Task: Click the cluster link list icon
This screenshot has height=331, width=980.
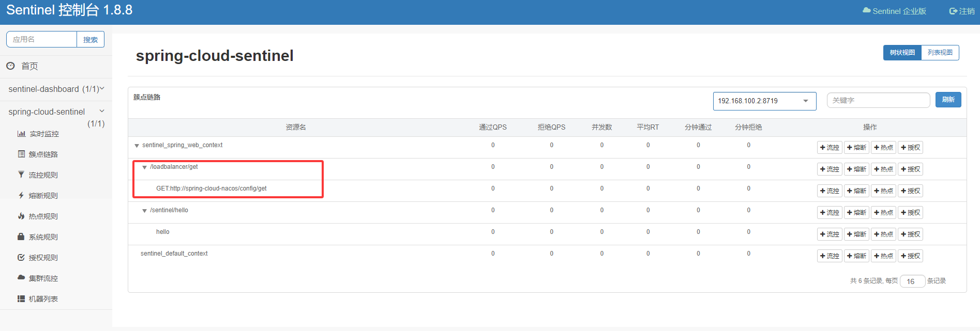Action: (x=21, y=154)
